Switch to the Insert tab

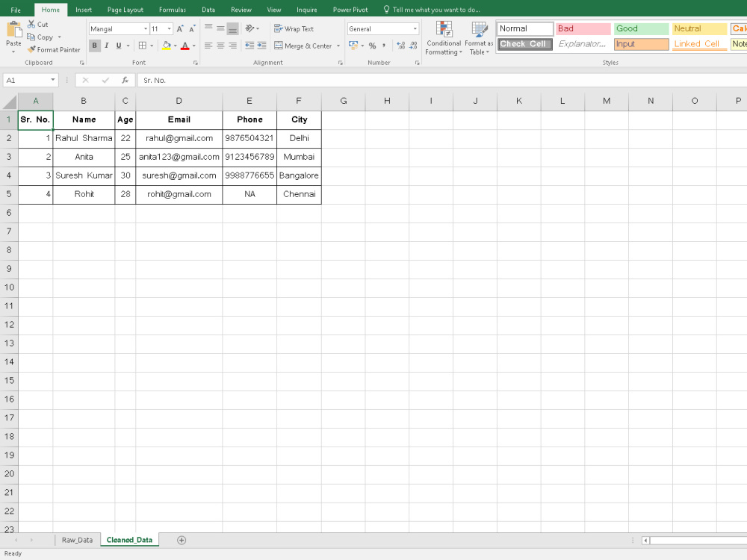tap(84, 10)
